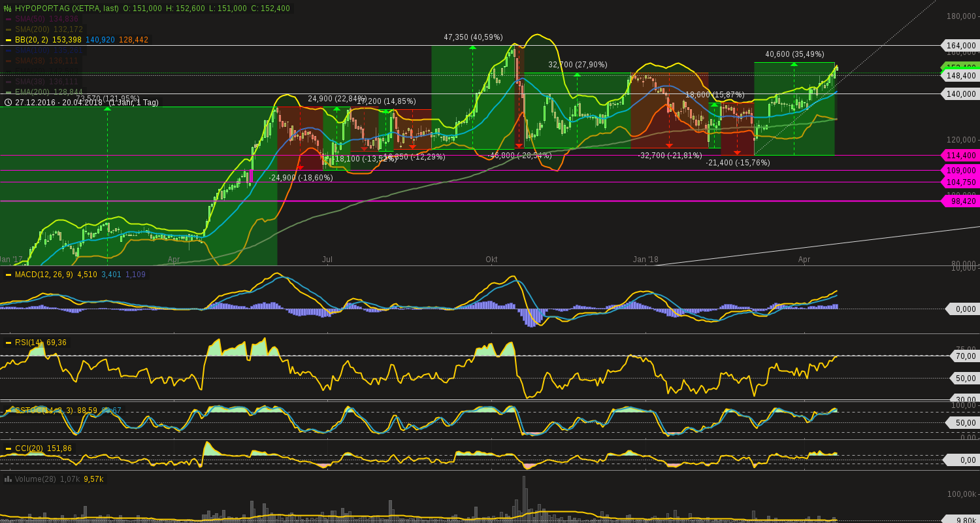
Task: Click the RSI 70,00 level tag
Action: (963, 356)
